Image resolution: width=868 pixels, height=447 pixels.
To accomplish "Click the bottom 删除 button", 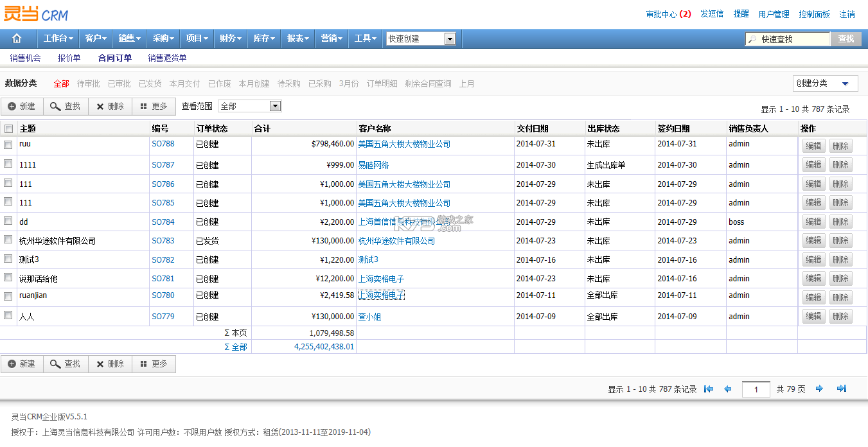I will (x=110, y=364).
